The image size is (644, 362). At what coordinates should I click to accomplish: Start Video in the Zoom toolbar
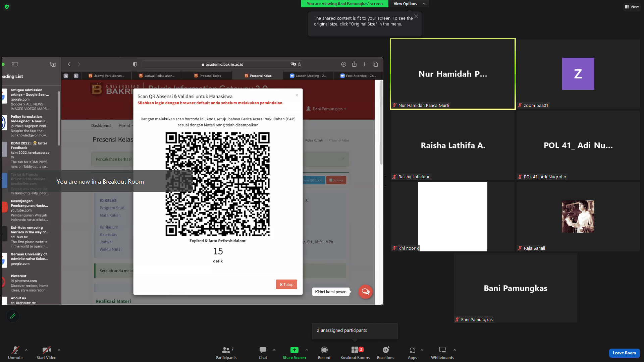click(x=46, y=353)
